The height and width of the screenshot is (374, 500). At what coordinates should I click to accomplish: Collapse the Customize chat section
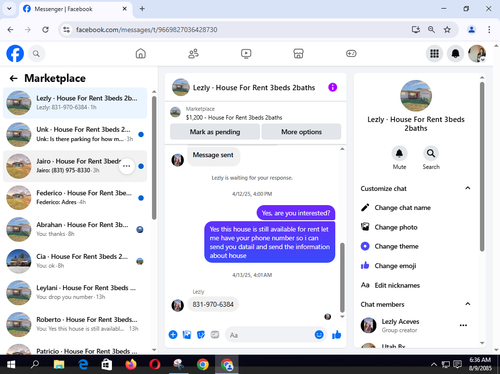468,188
